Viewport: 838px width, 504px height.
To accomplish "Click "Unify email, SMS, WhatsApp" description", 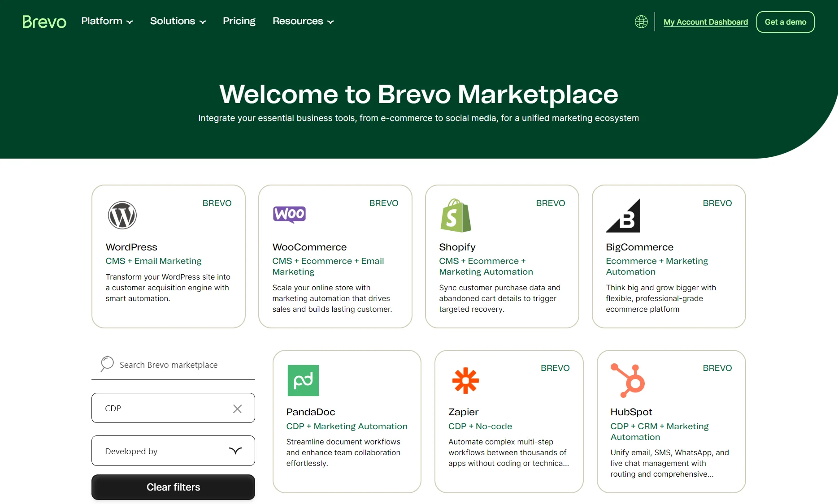I will (x=670, y=463).
